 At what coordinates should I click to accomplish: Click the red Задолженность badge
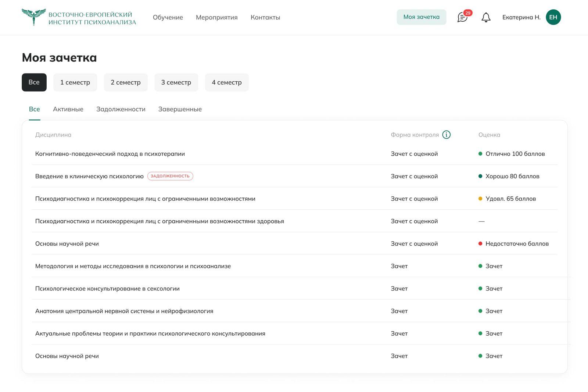click(170, 176)
